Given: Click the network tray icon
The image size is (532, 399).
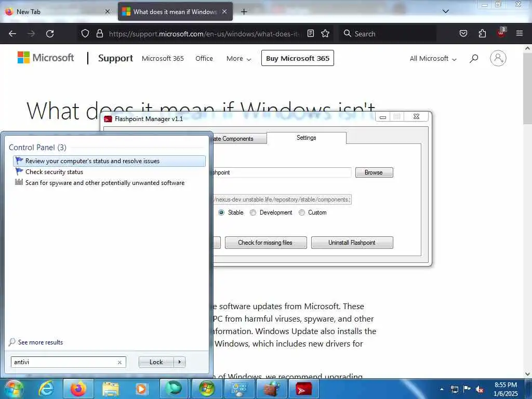Looking at the screenshot, I should pos(454,389).
